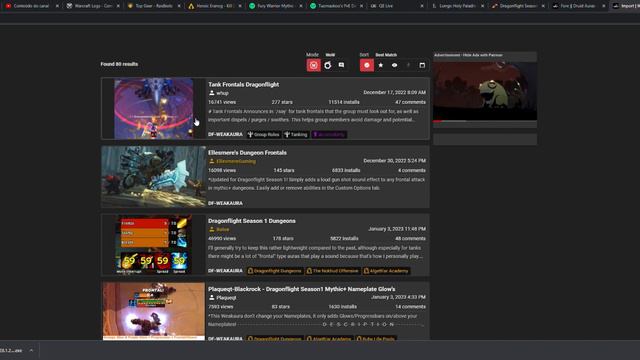Click the Group Roles tag
Image resolution: width=640 pixels, height=360 pixels.
point(264,134)
